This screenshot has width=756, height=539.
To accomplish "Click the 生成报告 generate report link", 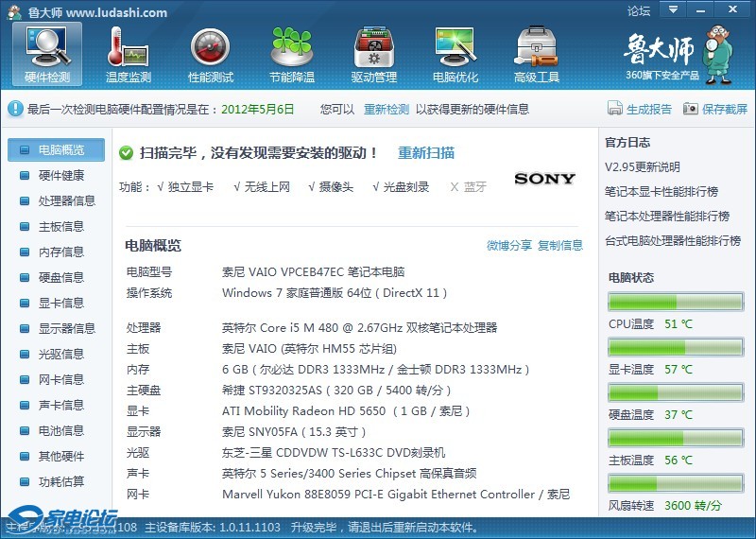I will [649, 109].
